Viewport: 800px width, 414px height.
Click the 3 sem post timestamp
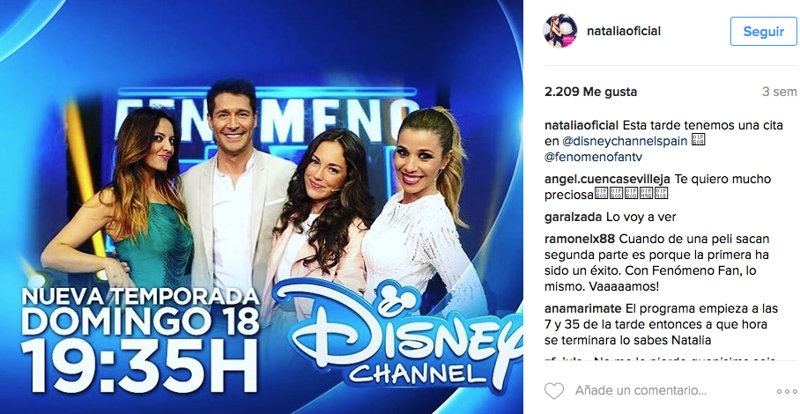[779, 92]
